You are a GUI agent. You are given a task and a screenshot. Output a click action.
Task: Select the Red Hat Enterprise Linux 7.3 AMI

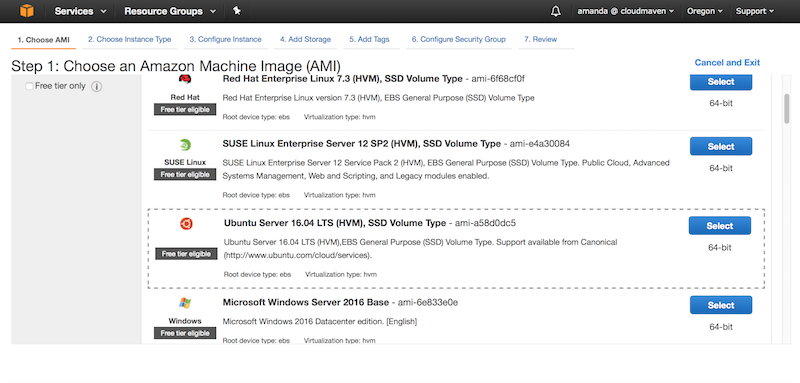(x=720, y=82)
